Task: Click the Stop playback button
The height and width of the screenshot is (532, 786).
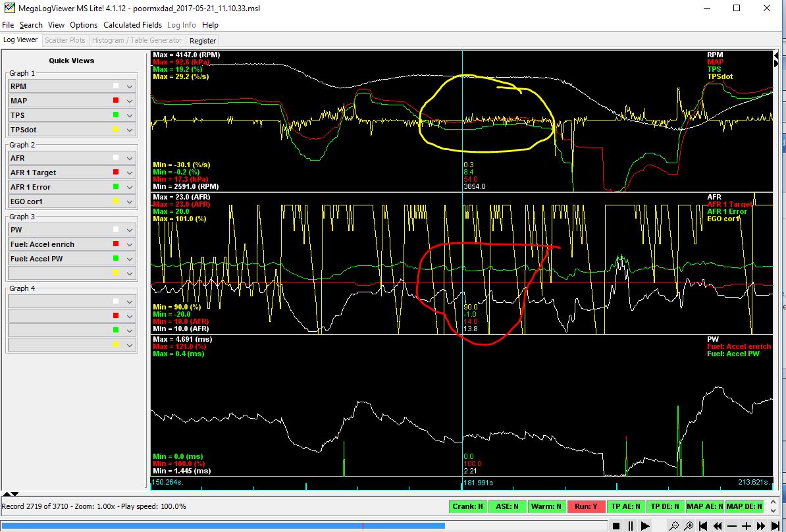Action: tap(617, 525)
